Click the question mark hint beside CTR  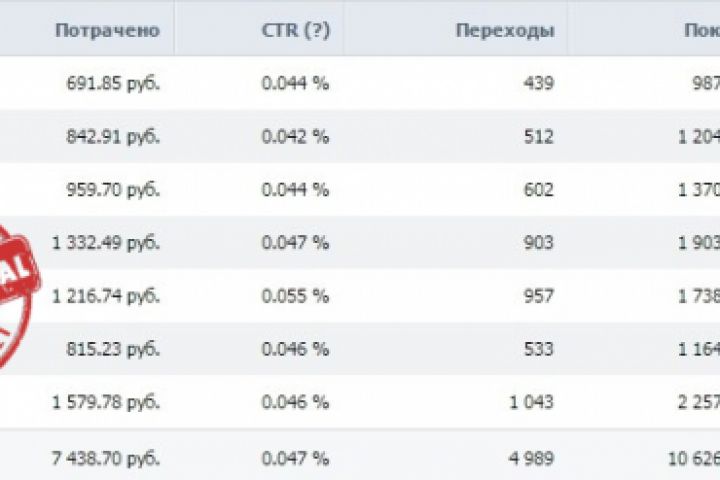317,30
